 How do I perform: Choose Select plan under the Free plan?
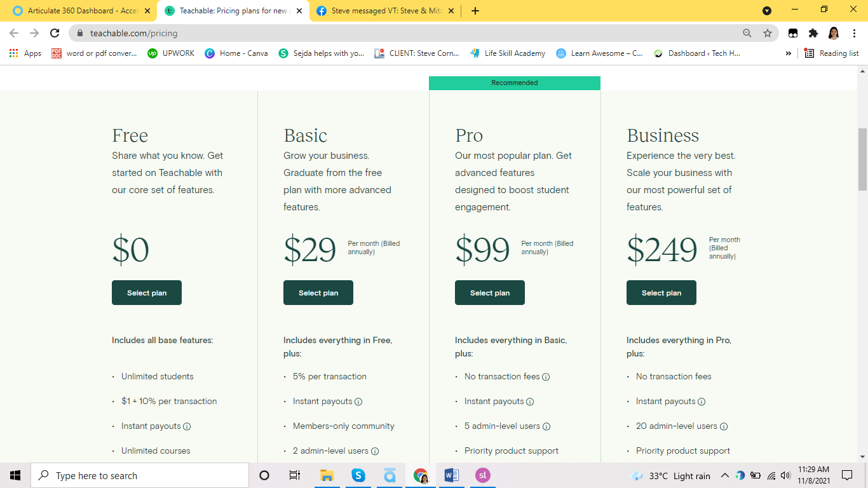coord(147,293)
